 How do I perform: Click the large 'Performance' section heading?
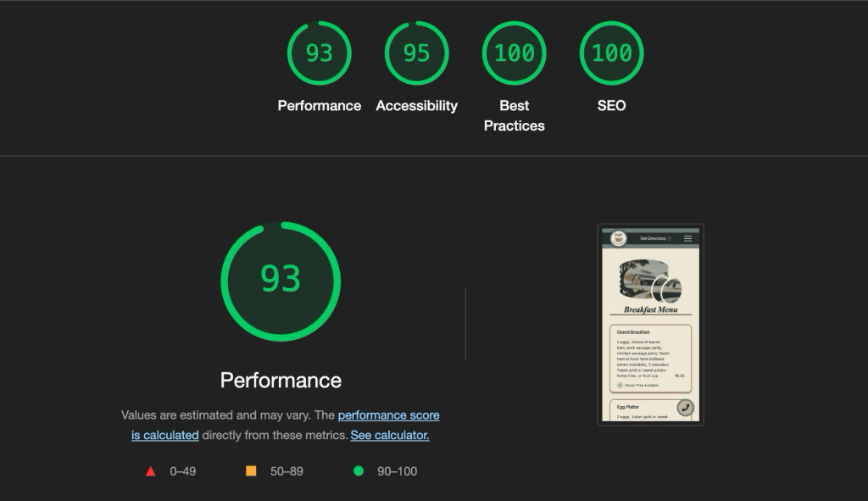[281, 380]
